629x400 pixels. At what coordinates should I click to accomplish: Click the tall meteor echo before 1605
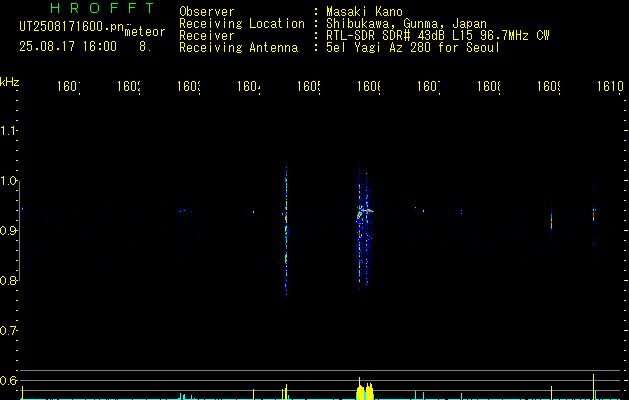coord(286,233)
